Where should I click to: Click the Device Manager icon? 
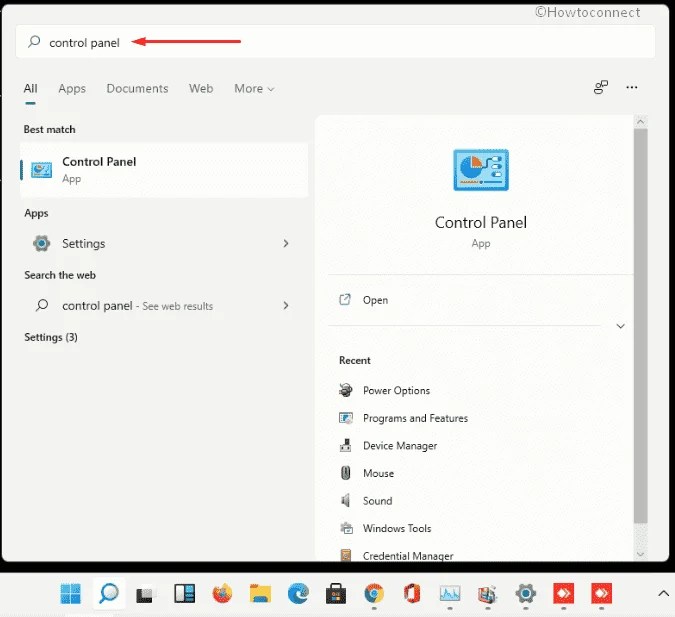point(346,445)
